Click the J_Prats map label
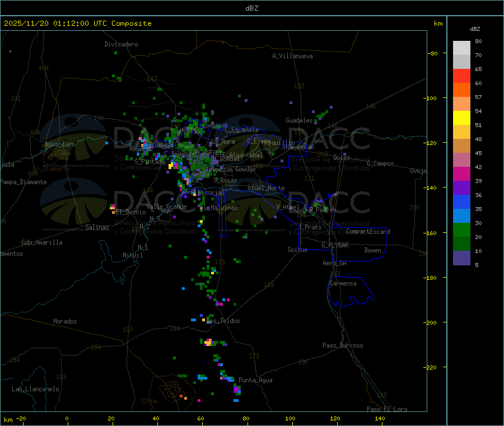Viewport: 504px width, 426px height. [310, 227]
